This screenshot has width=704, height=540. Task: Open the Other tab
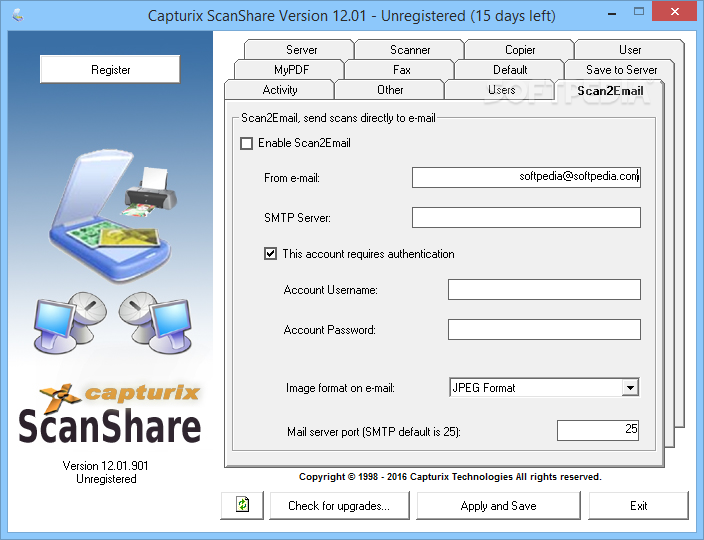390,90
